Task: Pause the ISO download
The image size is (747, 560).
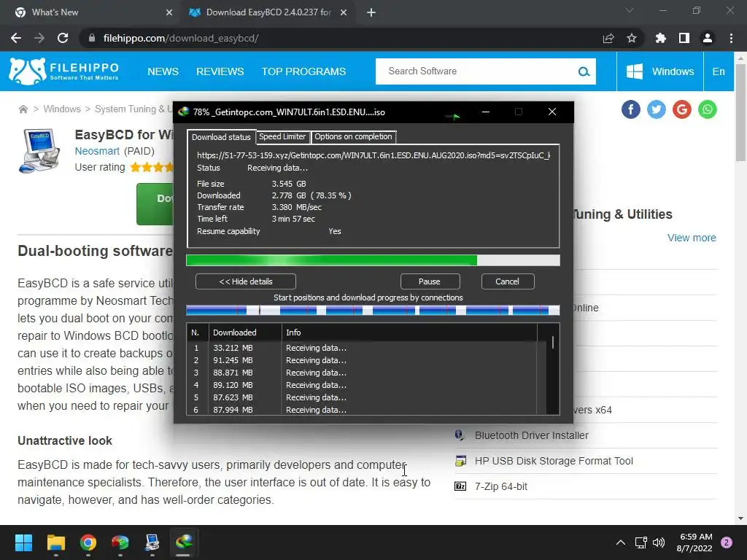Action: coord(430,281)
